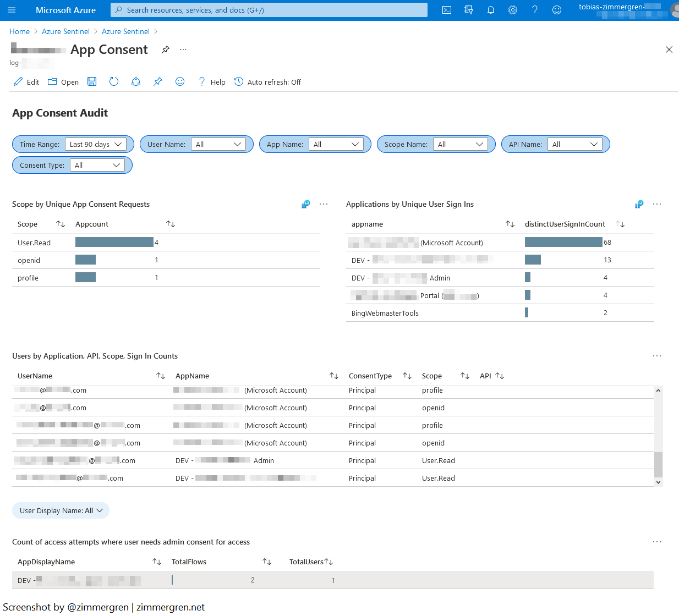Open Azure notifications bell
679x616 pixels.
[491, 10]
